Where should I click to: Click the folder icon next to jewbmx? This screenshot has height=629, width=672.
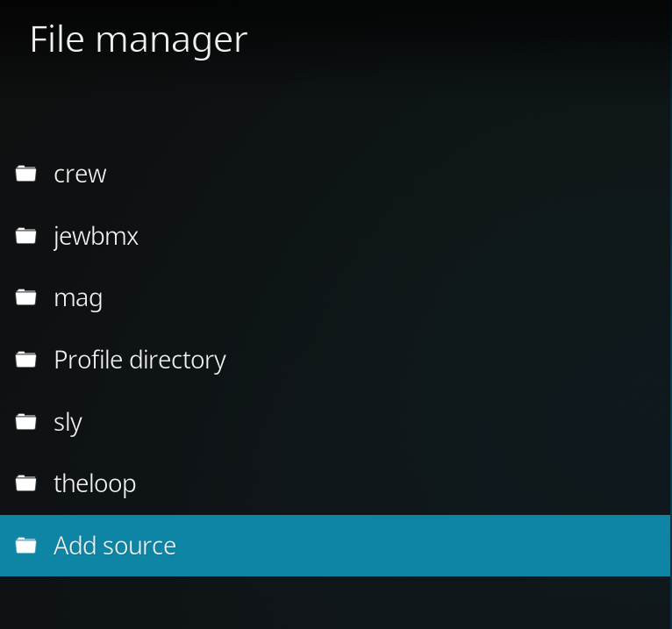click(26, 236)
